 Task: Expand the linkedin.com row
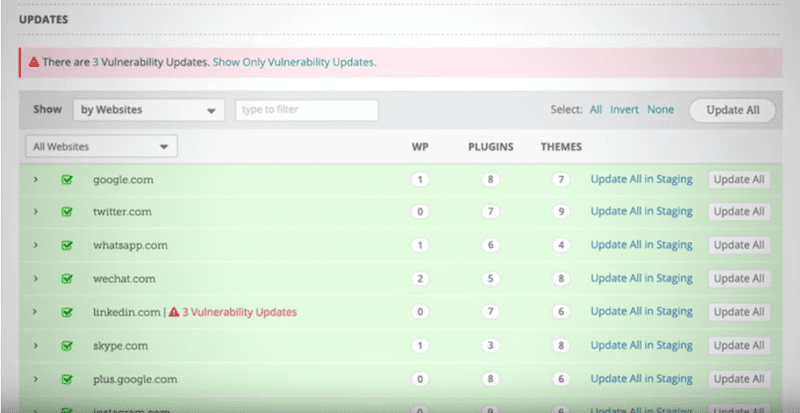(x=36, y=312)
